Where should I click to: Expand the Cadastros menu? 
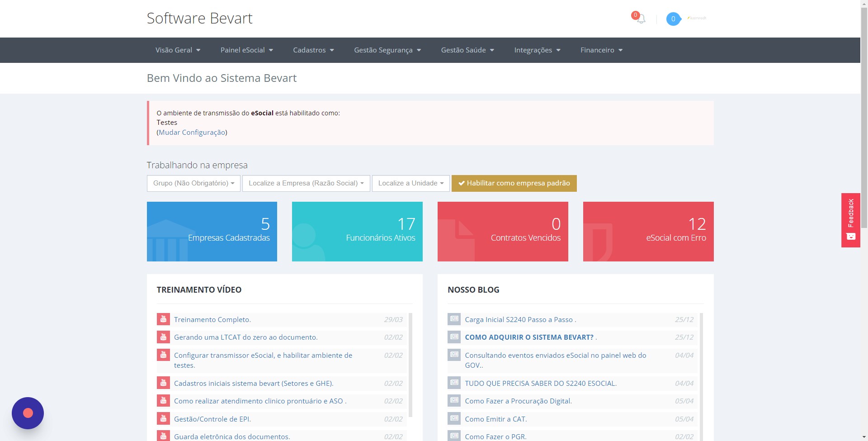click(313, 50)
